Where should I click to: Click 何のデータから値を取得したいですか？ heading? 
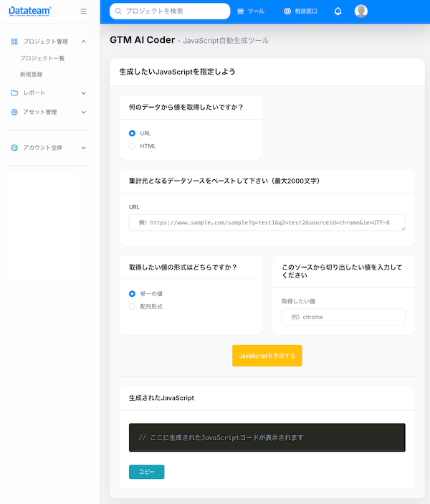pyautogui.click(x=186, y=107)
